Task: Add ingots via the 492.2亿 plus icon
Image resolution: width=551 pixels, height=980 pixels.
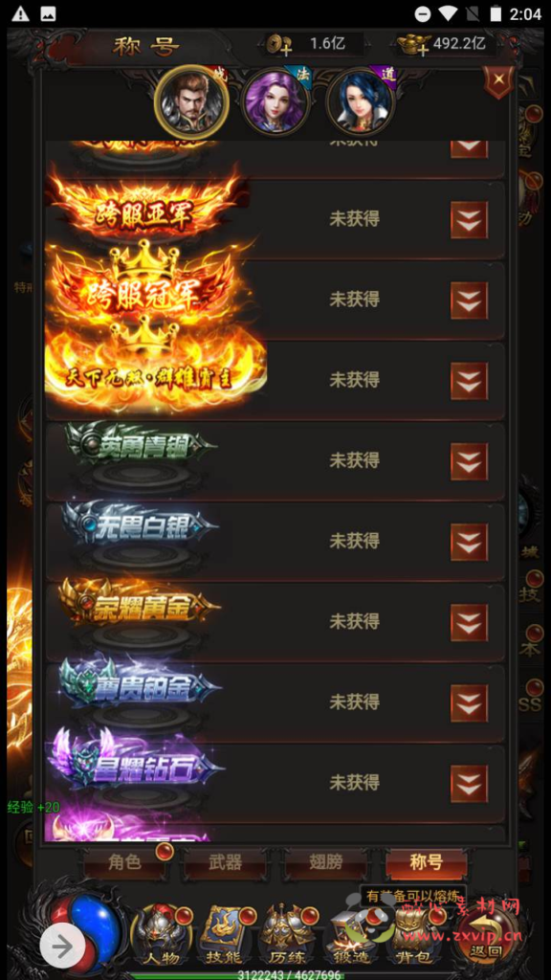Action: 413,44
